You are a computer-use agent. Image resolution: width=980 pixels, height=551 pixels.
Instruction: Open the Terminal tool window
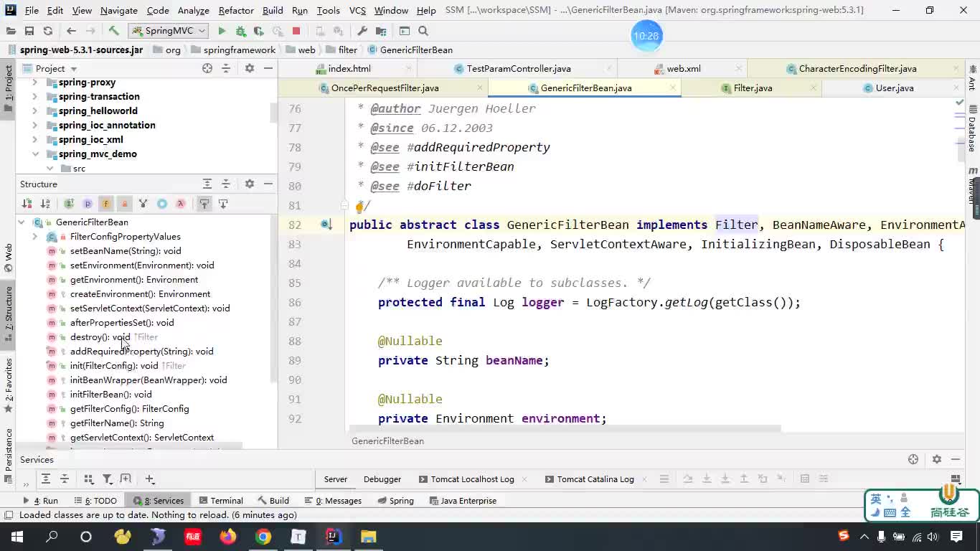tap(221, 501)
